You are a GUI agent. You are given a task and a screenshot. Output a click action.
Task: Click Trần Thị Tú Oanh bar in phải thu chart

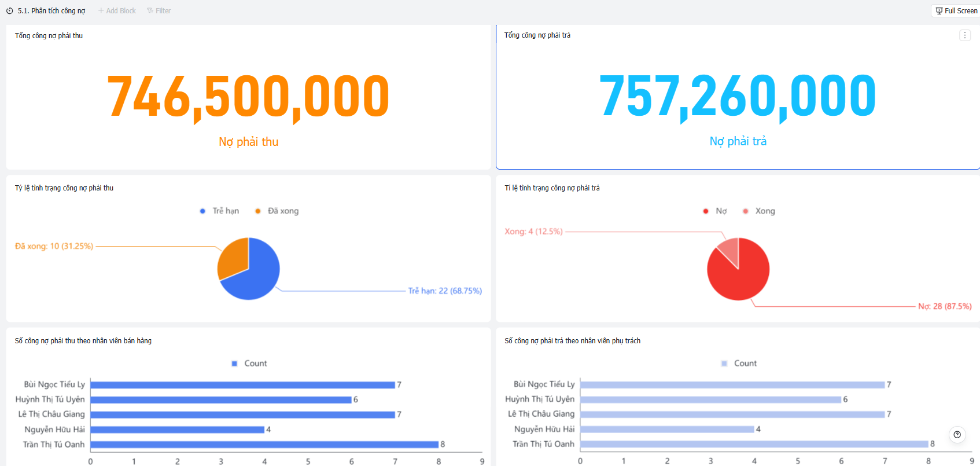coord(264,445)
